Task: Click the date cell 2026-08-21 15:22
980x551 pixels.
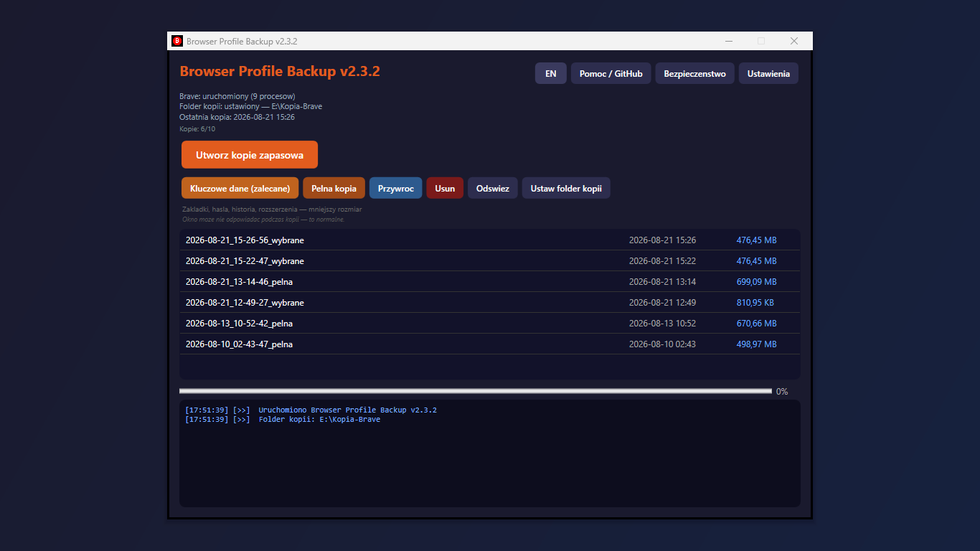Action: point(662,261)
